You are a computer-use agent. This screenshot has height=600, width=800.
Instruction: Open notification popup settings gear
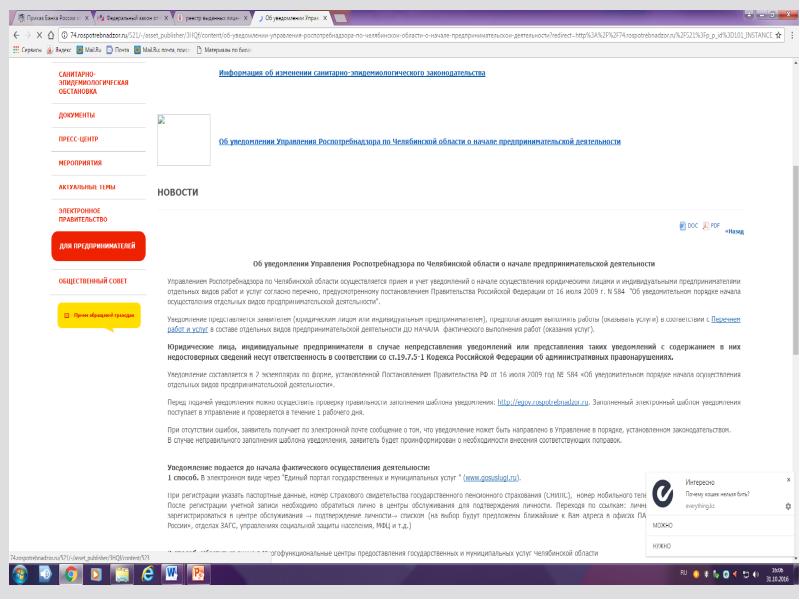788,506
